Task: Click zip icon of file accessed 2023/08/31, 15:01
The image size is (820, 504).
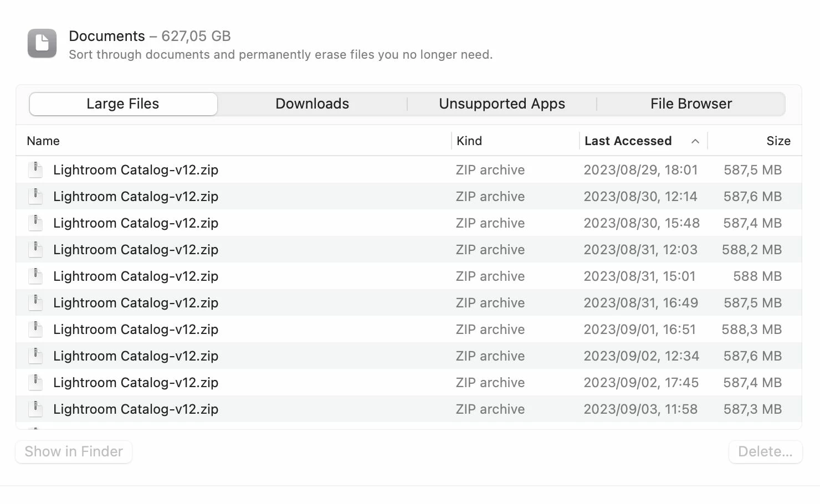Action: click(35, 276)
